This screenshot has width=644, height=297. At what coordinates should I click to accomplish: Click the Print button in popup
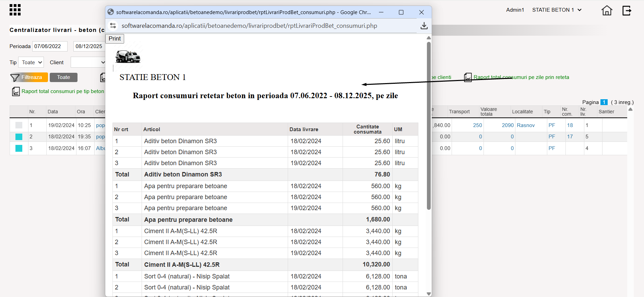[x=115, y=38]
